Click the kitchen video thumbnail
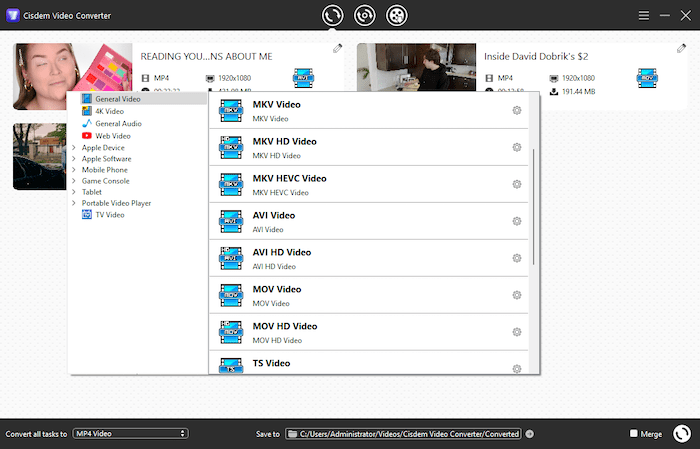Screen dimensions: 700x449 [x=417, y=67]
